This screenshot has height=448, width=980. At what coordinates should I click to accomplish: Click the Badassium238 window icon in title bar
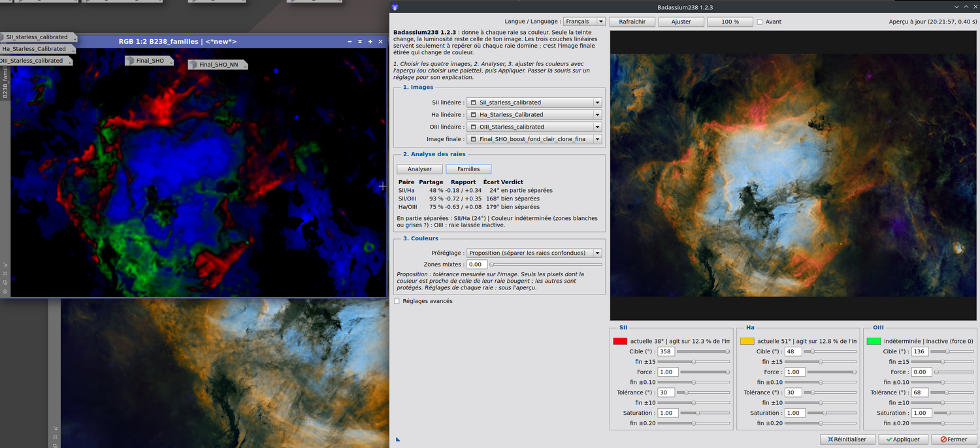point(395,7)
